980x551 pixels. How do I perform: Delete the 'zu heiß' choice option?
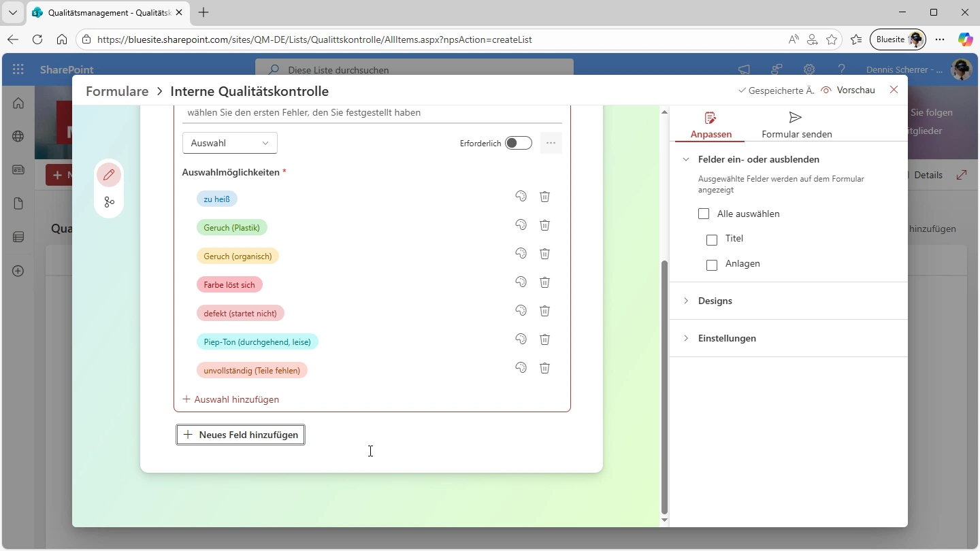point(544,197)
